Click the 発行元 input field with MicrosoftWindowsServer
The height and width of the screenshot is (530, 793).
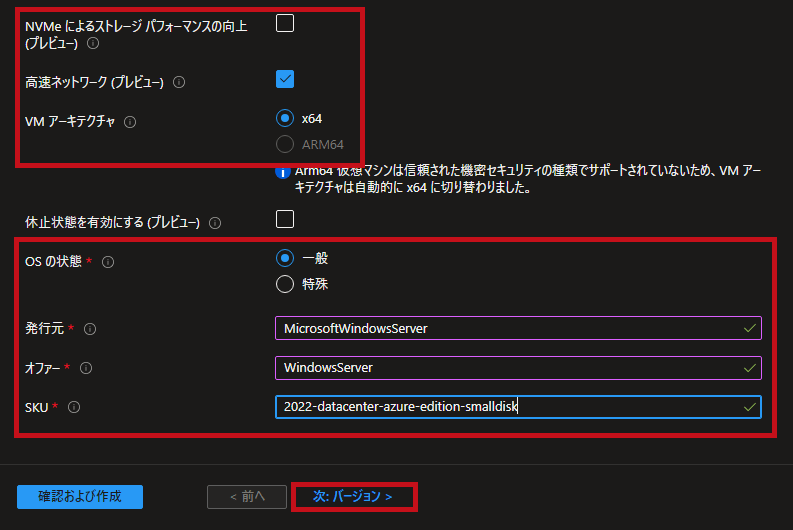click(518, 328)
